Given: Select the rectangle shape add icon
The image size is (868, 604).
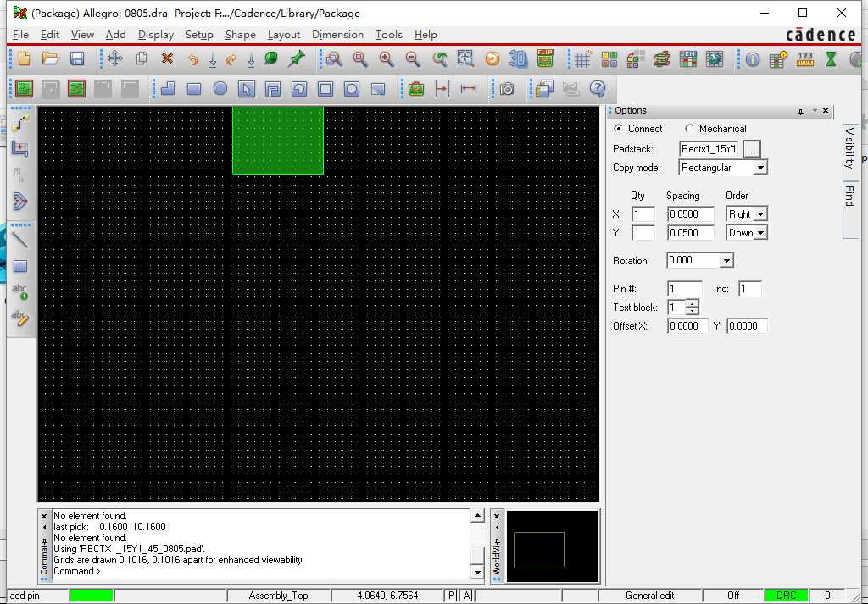Looking at the screenshot, I should (x=194, y=88).
